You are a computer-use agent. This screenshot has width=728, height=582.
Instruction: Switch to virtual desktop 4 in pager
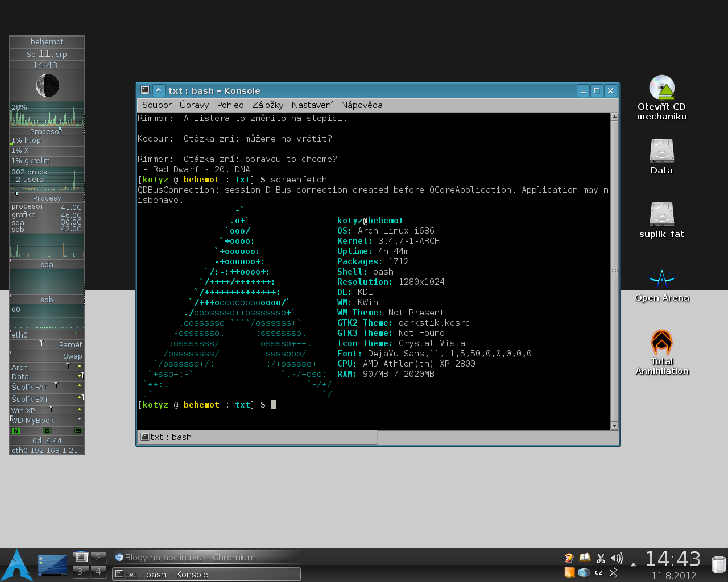(x=98, y=571)
